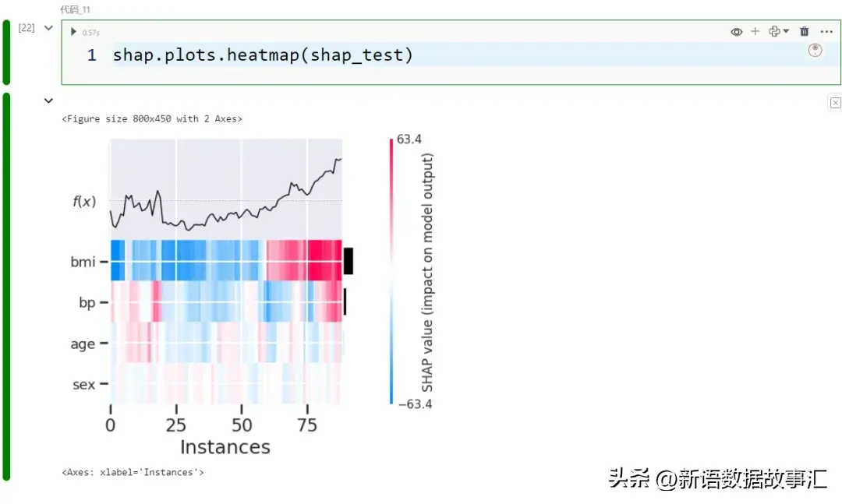Image resolution: width=842 pixels, height=504 pixels.
Task: Collapse the code cell with its chevron
Action: (48, 28)
